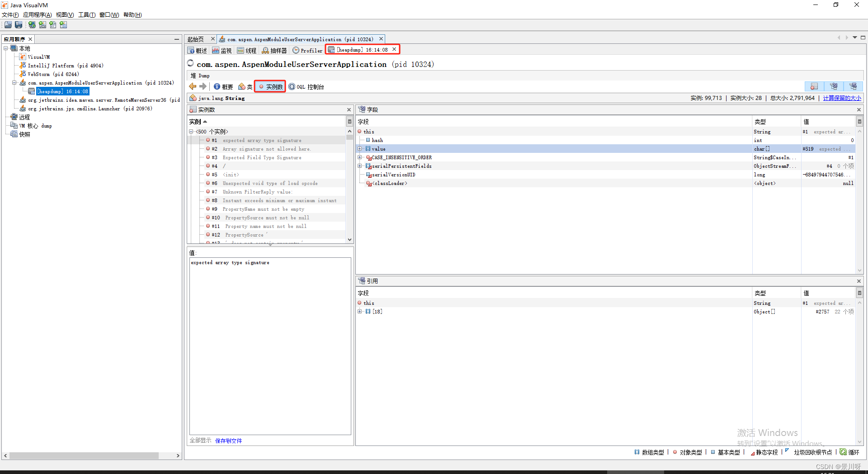The image size is (868, 474).
Task: Expand the [18] reference row
Action: coord(360,311)
